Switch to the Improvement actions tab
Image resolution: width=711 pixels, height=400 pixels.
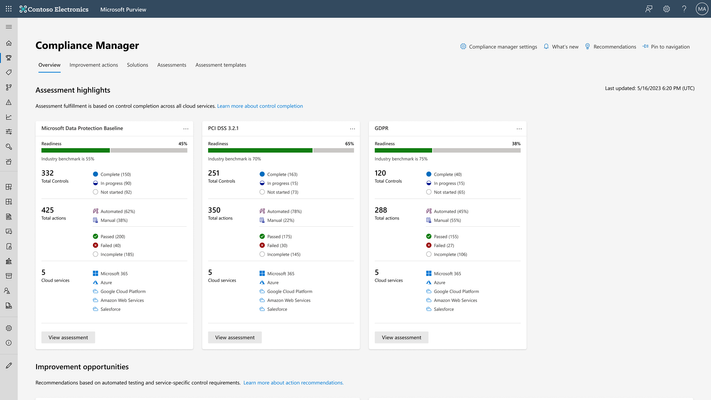(x=93, y=65)
